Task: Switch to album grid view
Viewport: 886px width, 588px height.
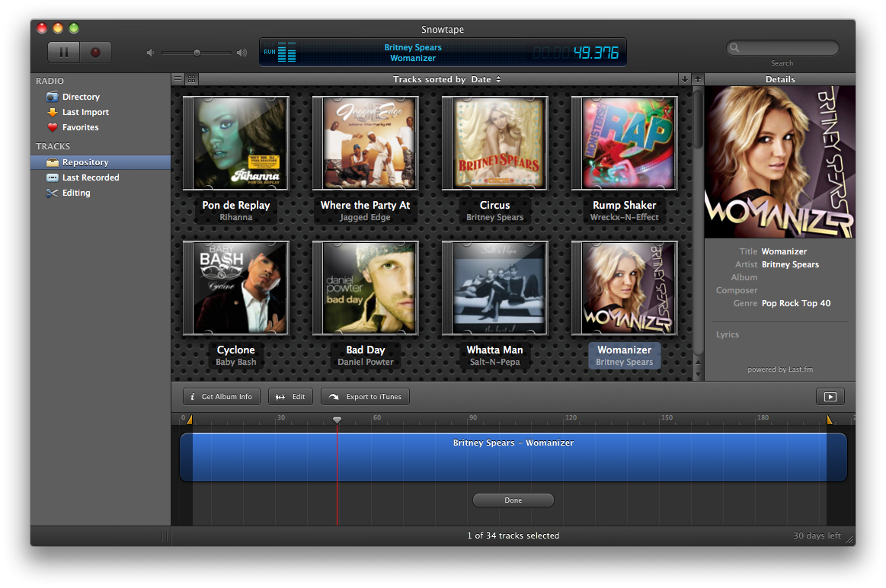Action: (191, 79)
